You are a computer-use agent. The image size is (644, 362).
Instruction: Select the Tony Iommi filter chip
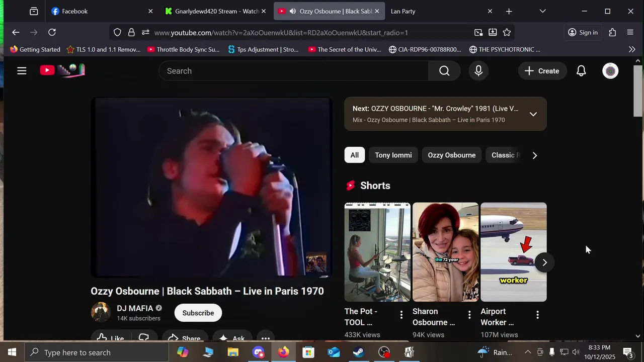pos(393,155)
